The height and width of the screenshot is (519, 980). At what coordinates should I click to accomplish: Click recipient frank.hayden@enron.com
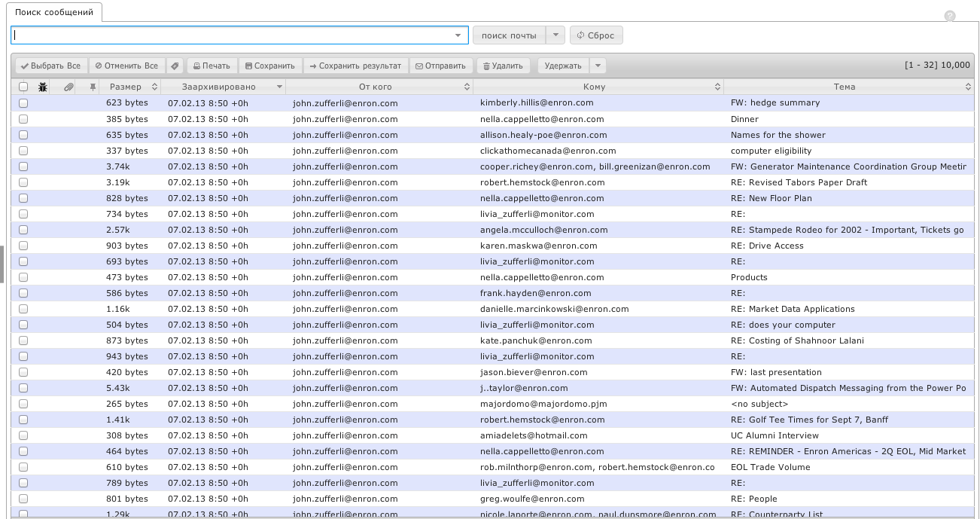[536, 293]
